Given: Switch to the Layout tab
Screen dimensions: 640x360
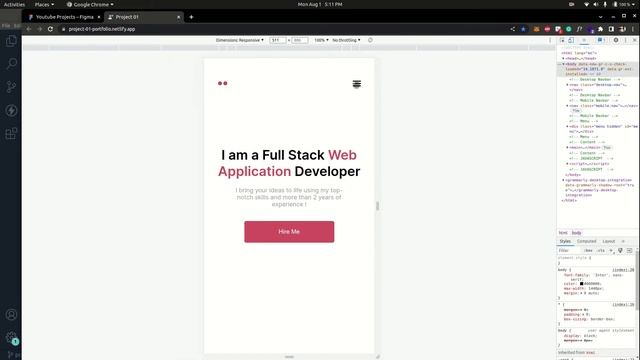Looking at the screenshot, I should point(609,241).
